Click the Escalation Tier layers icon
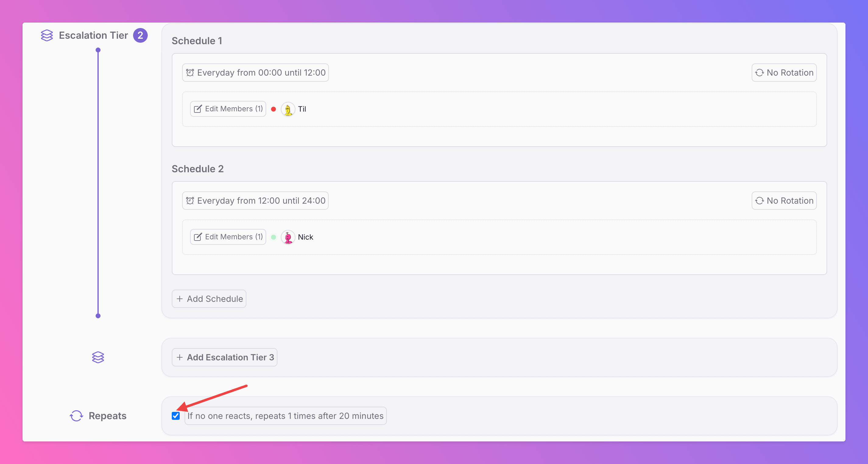This screenshot has width=868, height=464. tap(47, 35)
